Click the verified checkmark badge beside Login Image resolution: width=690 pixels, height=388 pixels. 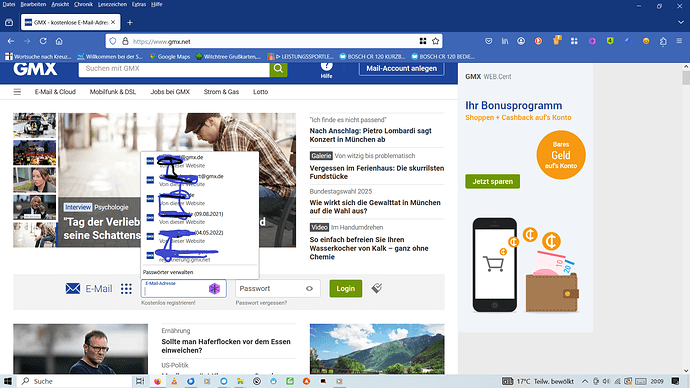(x=377, y=288)
